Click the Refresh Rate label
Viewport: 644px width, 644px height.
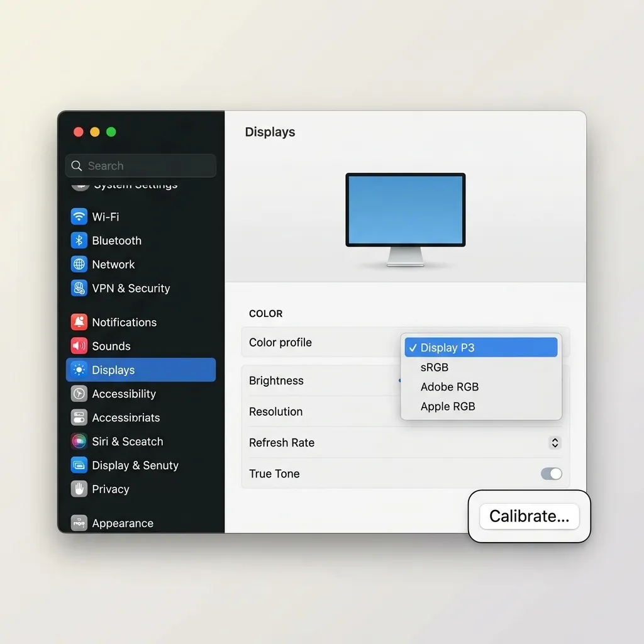coord(281,442)
